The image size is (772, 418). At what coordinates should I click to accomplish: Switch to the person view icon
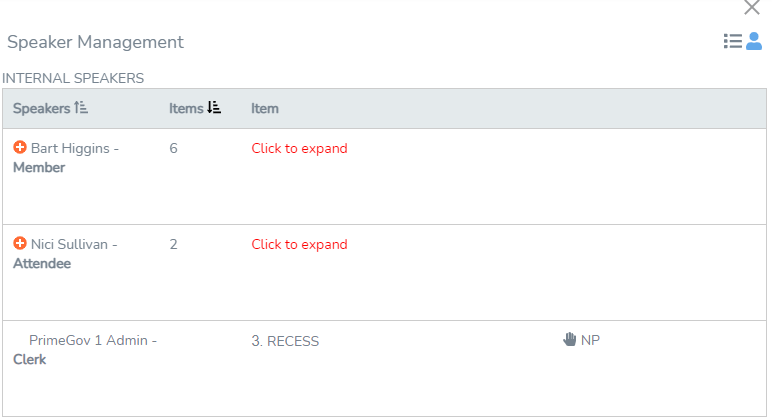click(754, 41)
